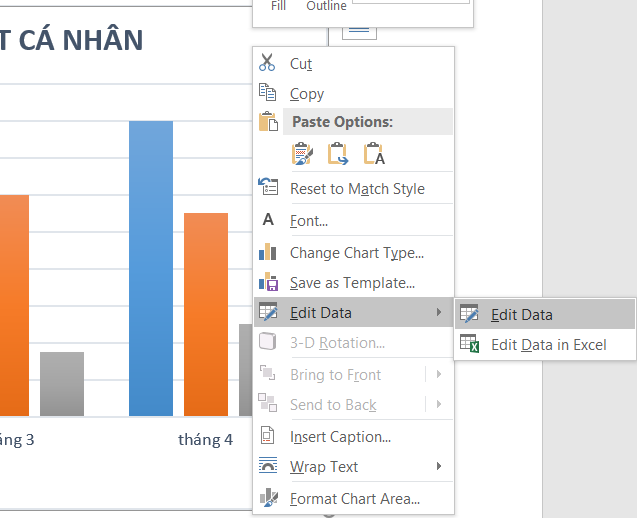Image resolution: width=637 pixels, height=518 pixels.
Task: Click the Cut scissors icon
Action: click(x=267, y=62)
